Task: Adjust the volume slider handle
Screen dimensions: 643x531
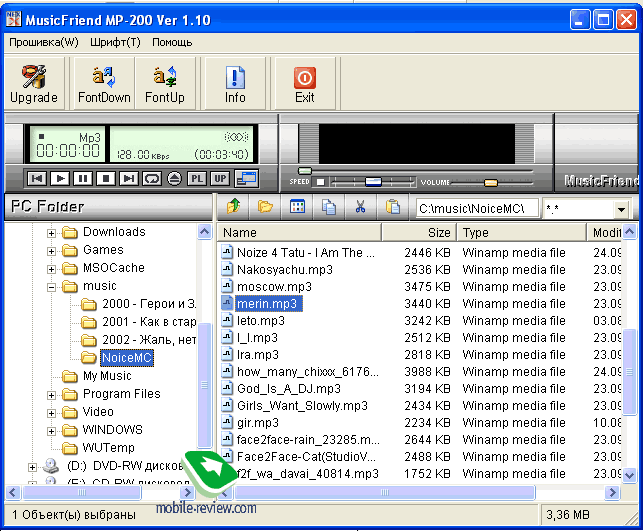Action: coord(491,182)
